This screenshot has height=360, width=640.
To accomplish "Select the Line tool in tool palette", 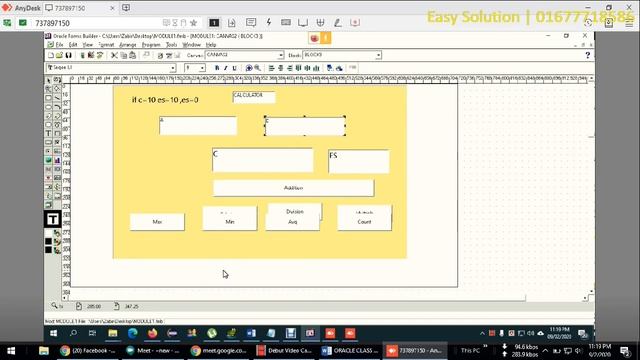I will point(57,98).
